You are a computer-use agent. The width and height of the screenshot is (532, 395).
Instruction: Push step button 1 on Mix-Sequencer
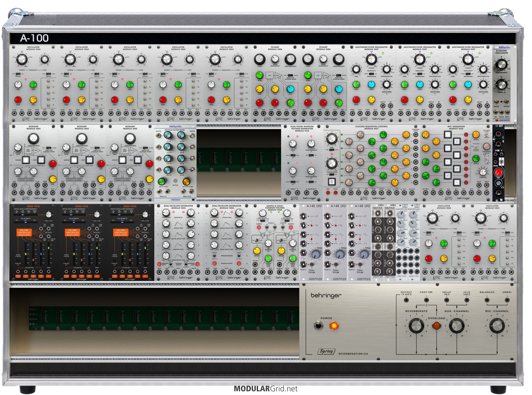[x=448, y=134]
